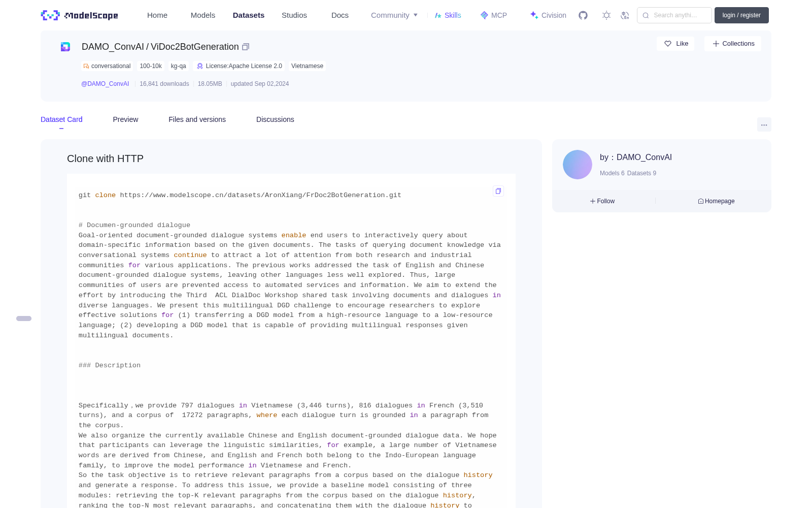The width and height of the screenshot is (812, 508).
Task: Go to the Home menu
Action: (x=157, y=15)
